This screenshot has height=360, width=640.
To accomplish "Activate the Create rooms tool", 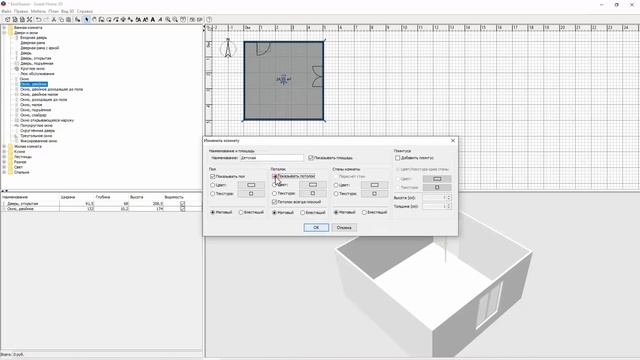I will click(x=109, y=19).
